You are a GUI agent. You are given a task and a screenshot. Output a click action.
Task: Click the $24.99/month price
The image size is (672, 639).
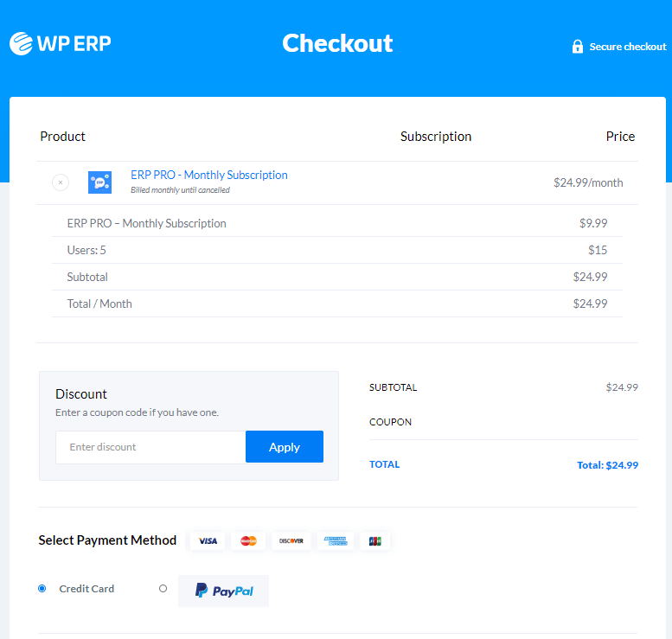point(588,182)
